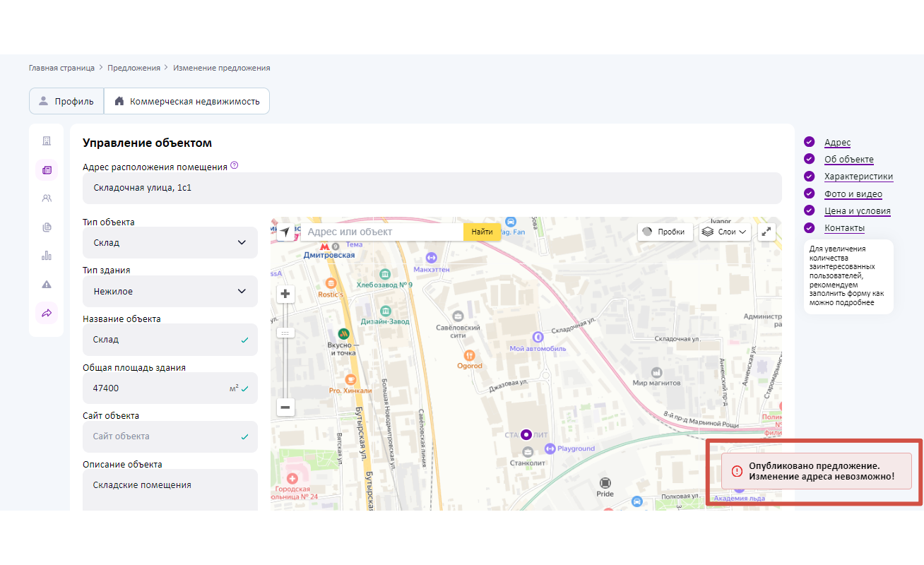Viewport: 924px width, 565px height.
Task: Click the geolocation arrow on the map
Action: tap(285, 232)
